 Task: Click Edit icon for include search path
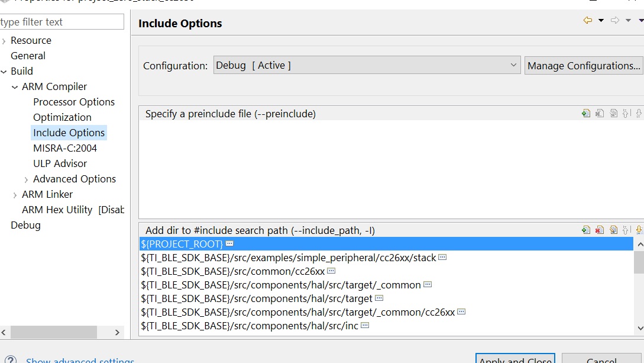pyautogui.click(x=614, y=230)
